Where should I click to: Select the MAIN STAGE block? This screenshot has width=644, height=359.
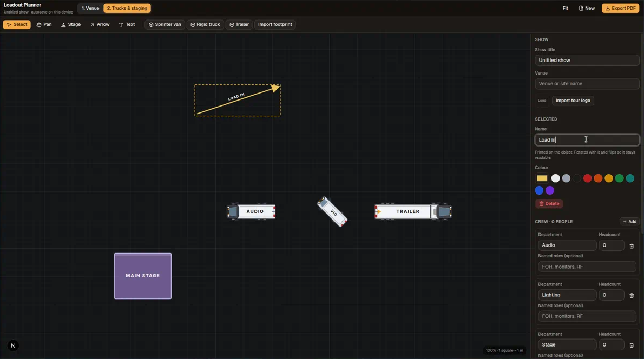coord(143,276)
